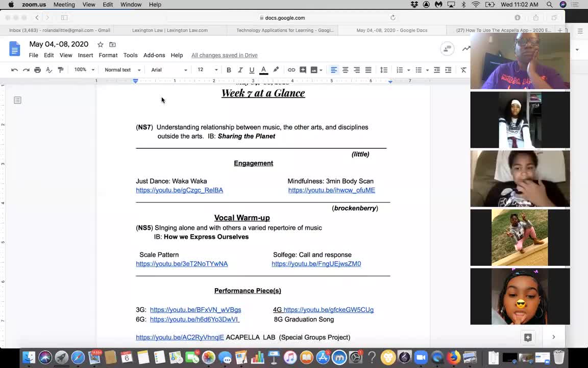The width and height of the screenshot is (588, 368).
Task: Open Zoom from the macOS Dock
Action: coord(421,357)
